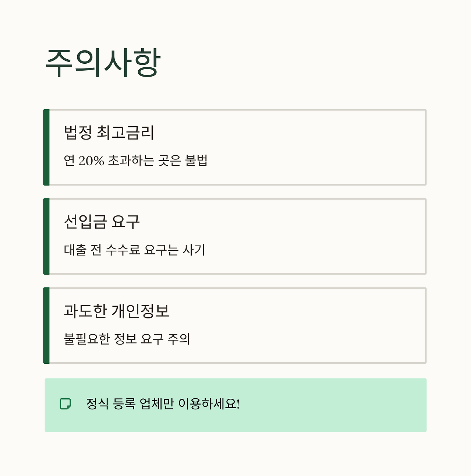The image size is (471, 476).
Task: Click the text 불필요한 정보 요구 주의
Action: click(127, 339)
